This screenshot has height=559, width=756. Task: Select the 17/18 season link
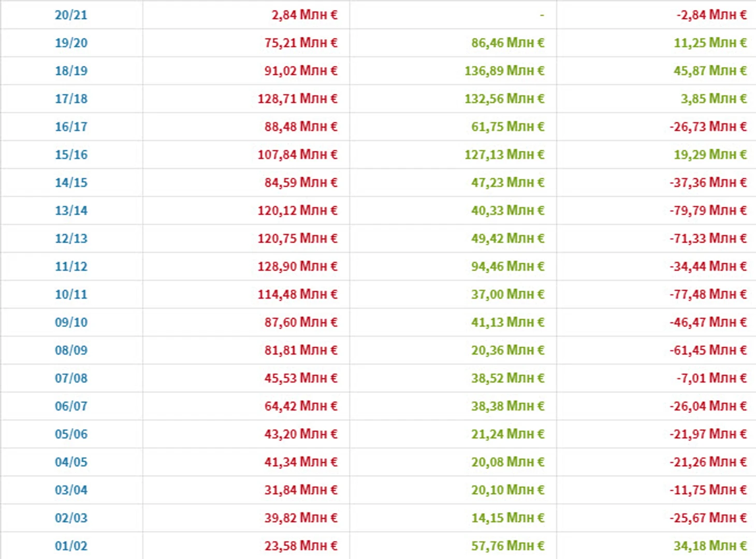(x=71, y=99)
